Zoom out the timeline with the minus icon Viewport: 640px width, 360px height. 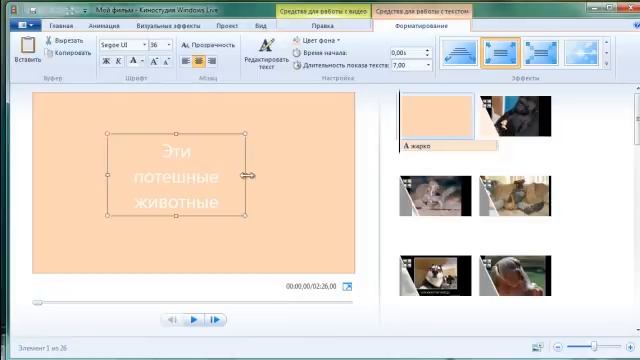[x=558, y=347]
